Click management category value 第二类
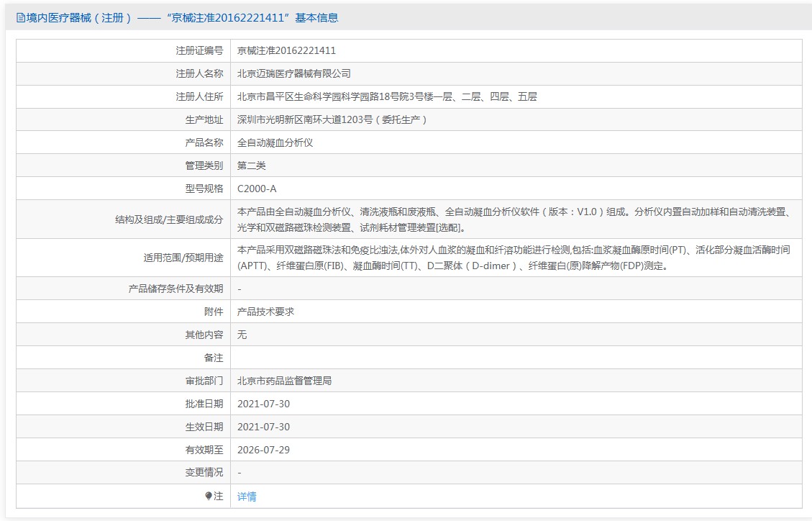This screenshot has height=521, width=812. [252, 166]
